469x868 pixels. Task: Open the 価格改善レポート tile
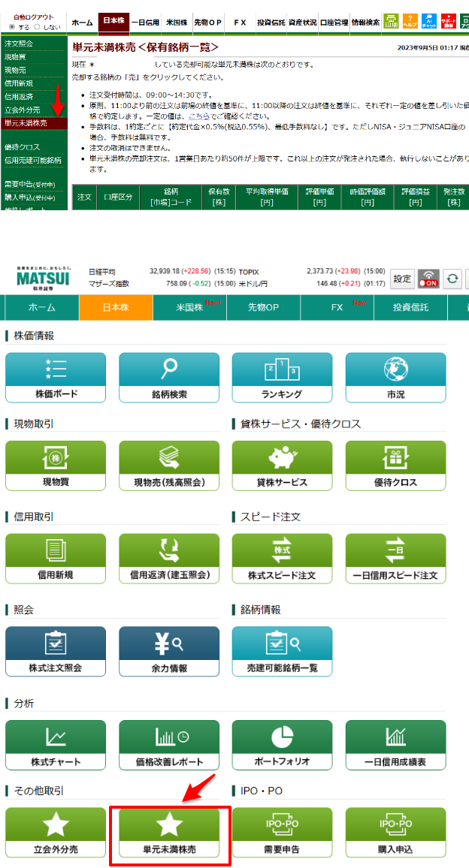coord(169,745)
